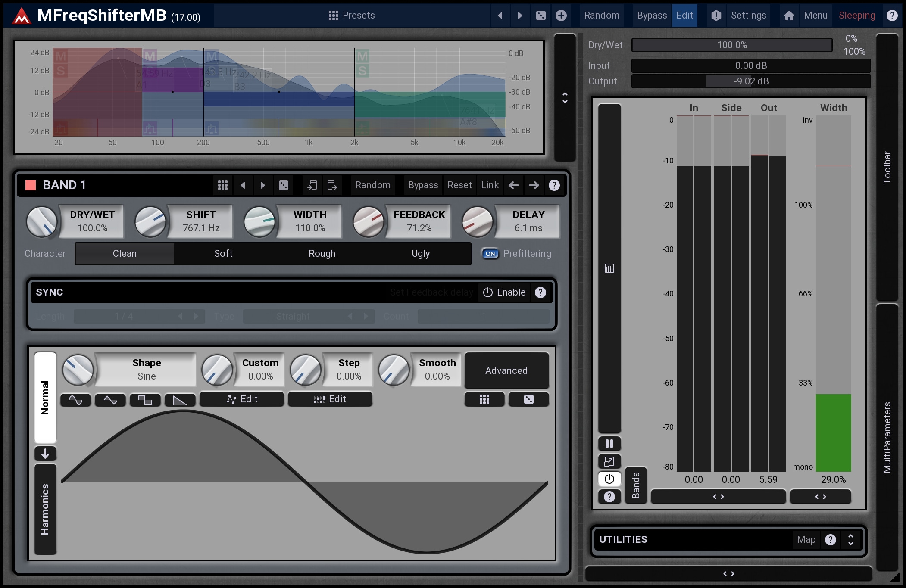Enable the Sync section
This screenshot has width=906, height=588.
(504, 292)
